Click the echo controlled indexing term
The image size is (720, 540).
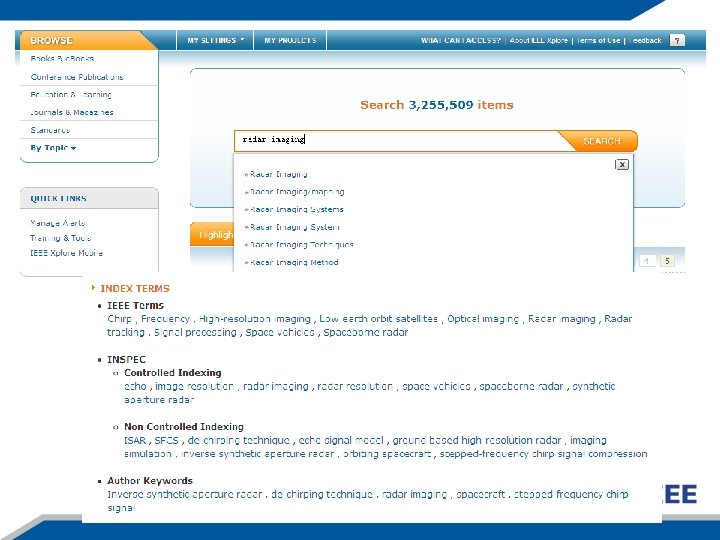click(x=135, y=387)
